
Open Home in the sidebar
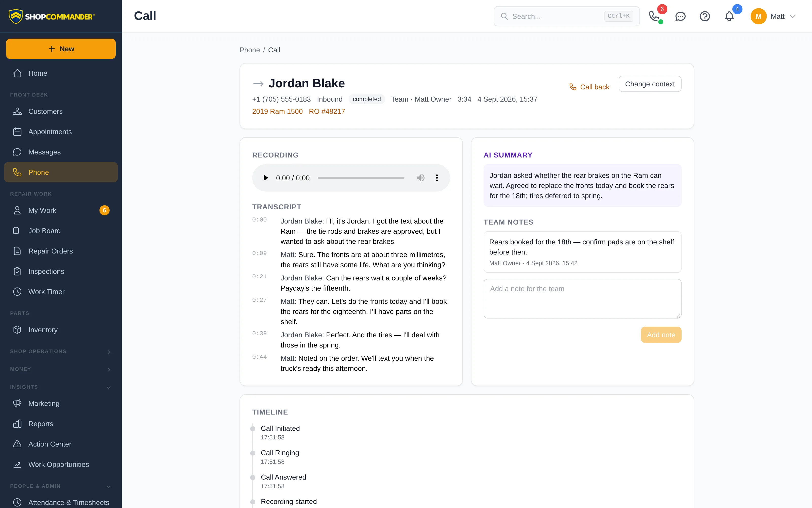61,73
